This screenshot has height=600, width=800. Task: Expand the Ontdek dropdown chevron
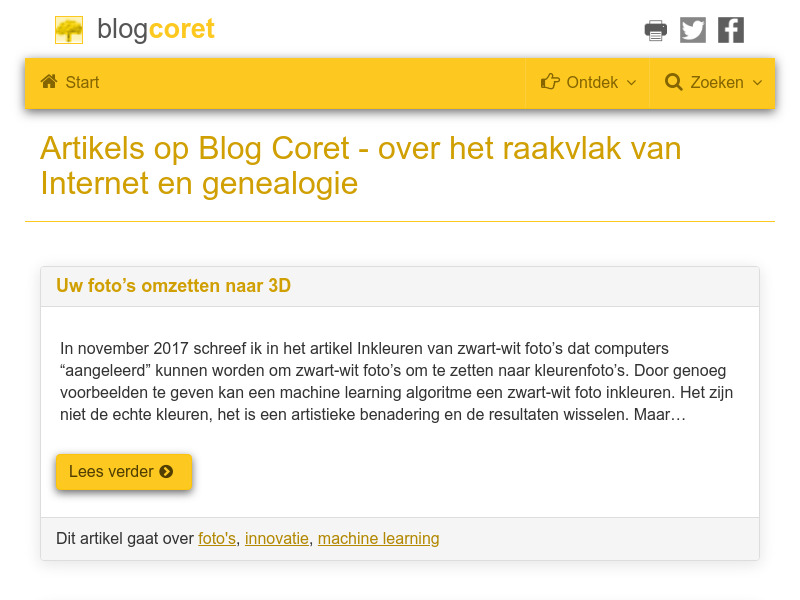(633, 84)
